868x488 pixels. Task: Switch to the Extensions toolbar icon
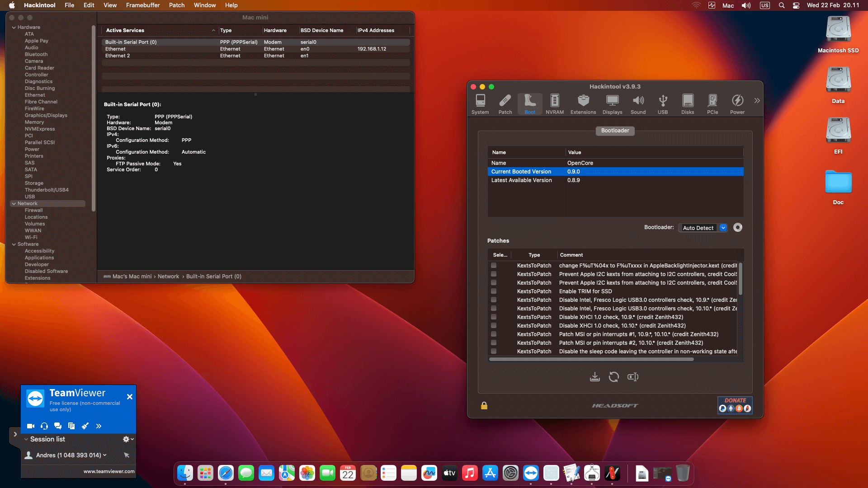click(x=583, y=104)
